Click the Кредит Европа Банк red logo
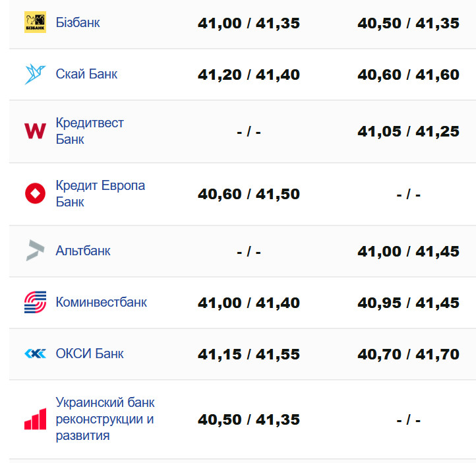Screen dimensions: 476x463 35,193
